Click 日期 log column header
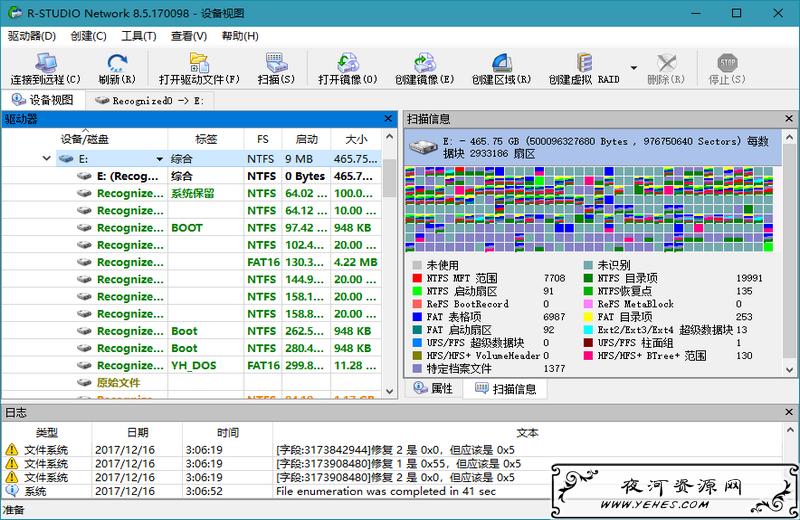This screenshot has width=800, height=520. [x=137, y=433]
